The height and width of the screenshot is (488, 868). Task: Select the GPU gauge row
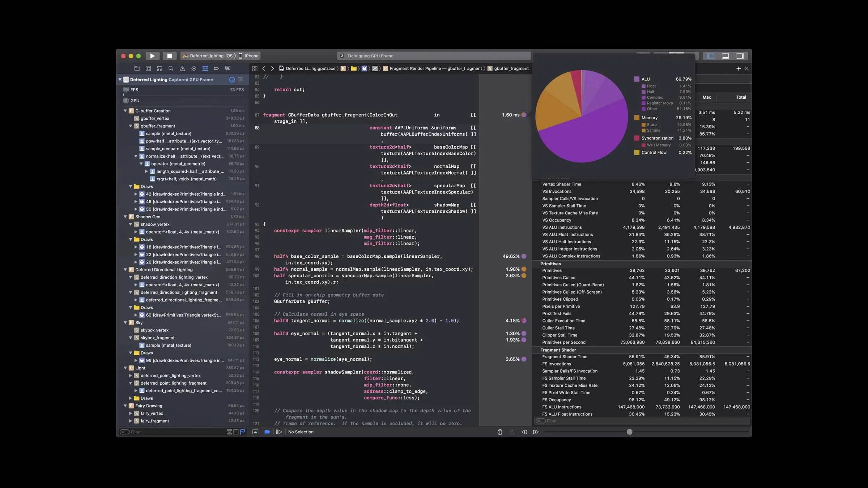coord(183,100)
